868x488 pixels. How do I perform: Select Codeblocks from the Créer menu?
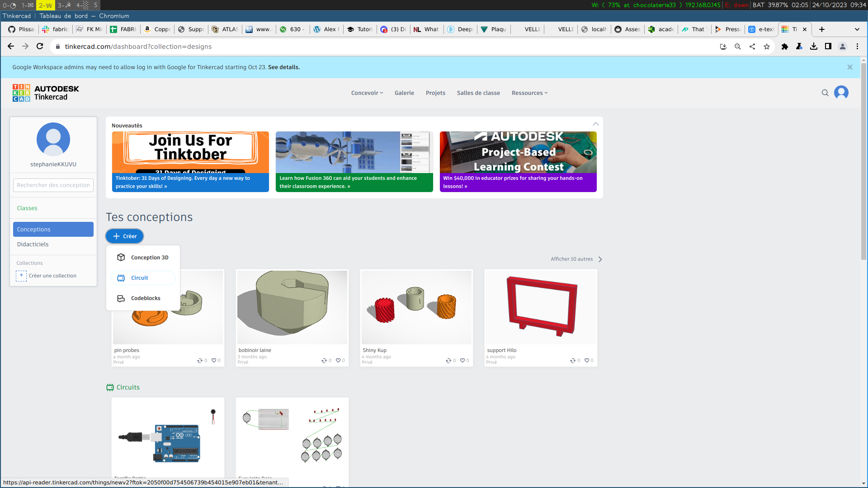pos(143,298)
